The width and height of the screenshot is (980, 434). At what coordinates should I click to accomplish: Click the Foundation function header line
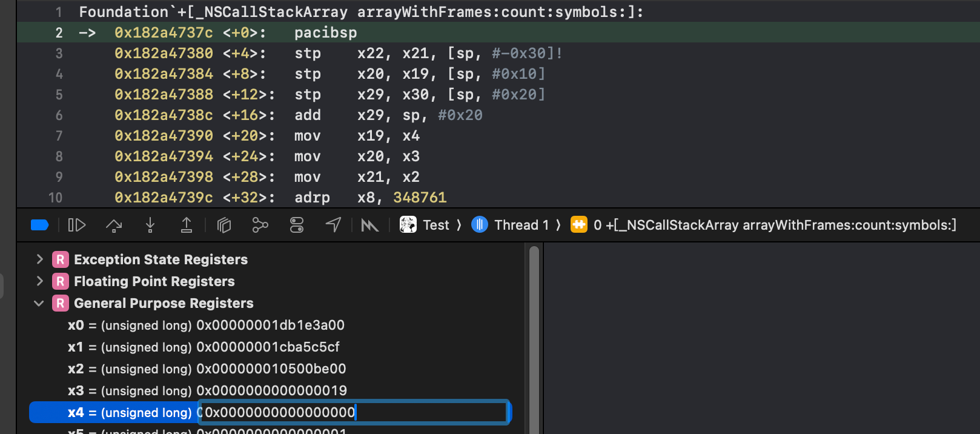click(362, 12)
